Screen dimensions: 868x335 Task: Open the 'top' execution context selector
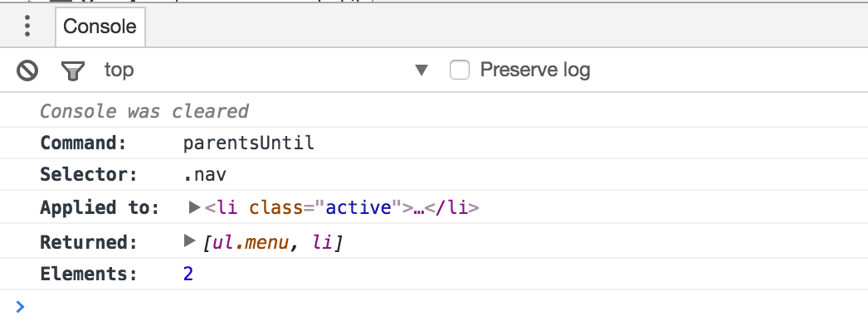point(119,70)
